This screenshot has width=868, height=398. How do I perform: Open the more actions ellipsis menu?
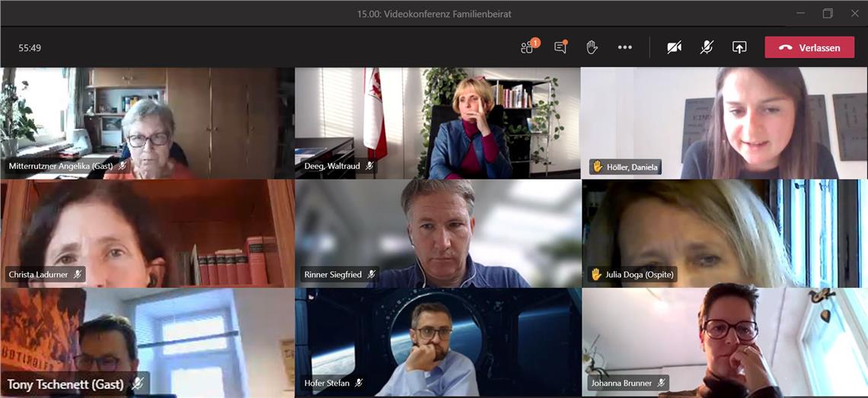pos(625,47)
